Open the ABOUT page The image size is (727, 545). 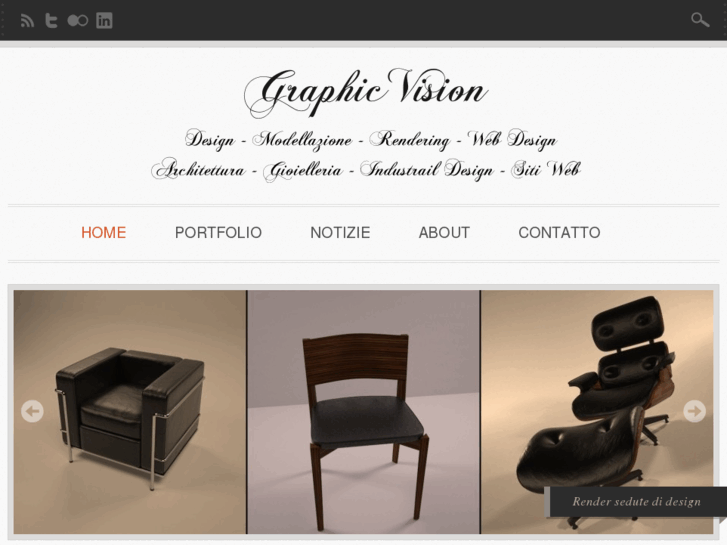pyautogui.click(x=444, y=232)
